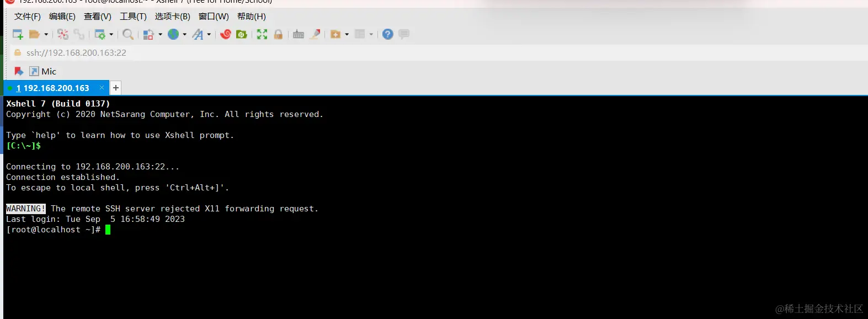Click the padlock icon in address bar
The height and width of the screenshot is (319, 868).
point(18,52)
